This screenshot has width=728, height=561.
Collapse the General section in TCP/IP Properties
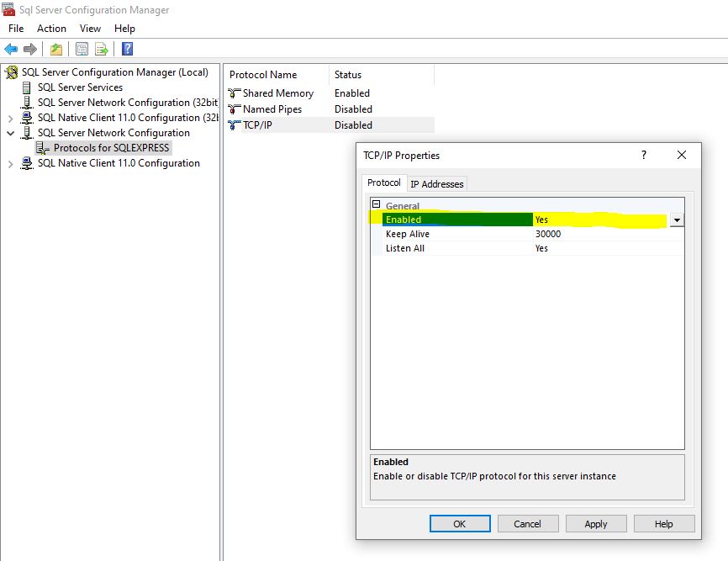point(377,205)
